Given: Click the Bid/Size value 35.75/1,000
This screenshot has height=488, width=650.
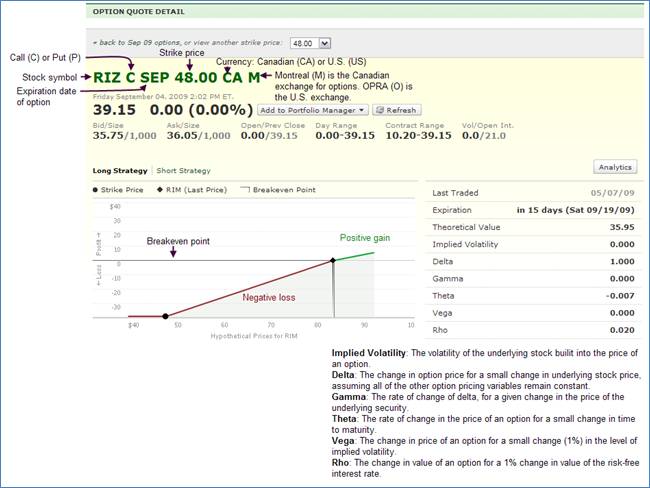Looking at the screenshot, I should pos(124,136).
